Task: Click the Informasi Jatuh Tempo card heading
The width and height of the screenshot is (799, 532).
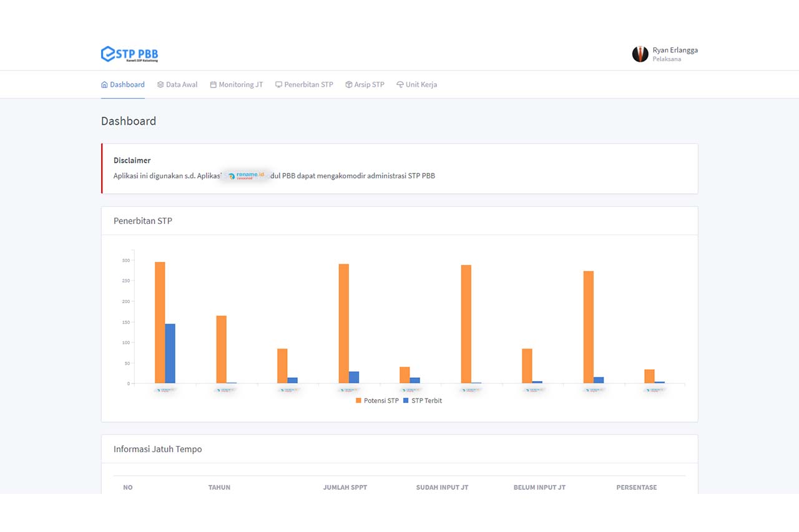Action: (157, 449)
